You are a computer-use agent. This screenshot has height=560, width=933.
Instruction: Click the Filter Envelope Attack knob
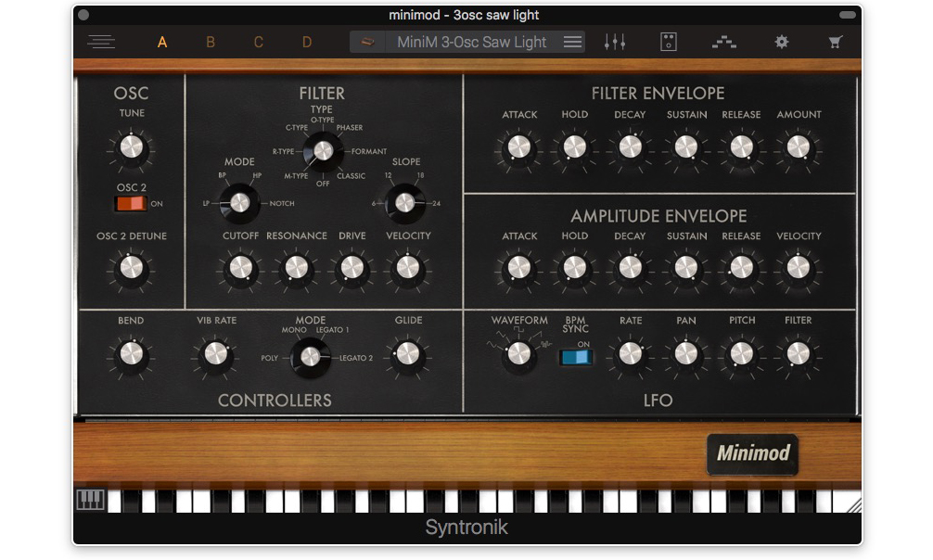[x=518, y=146]
